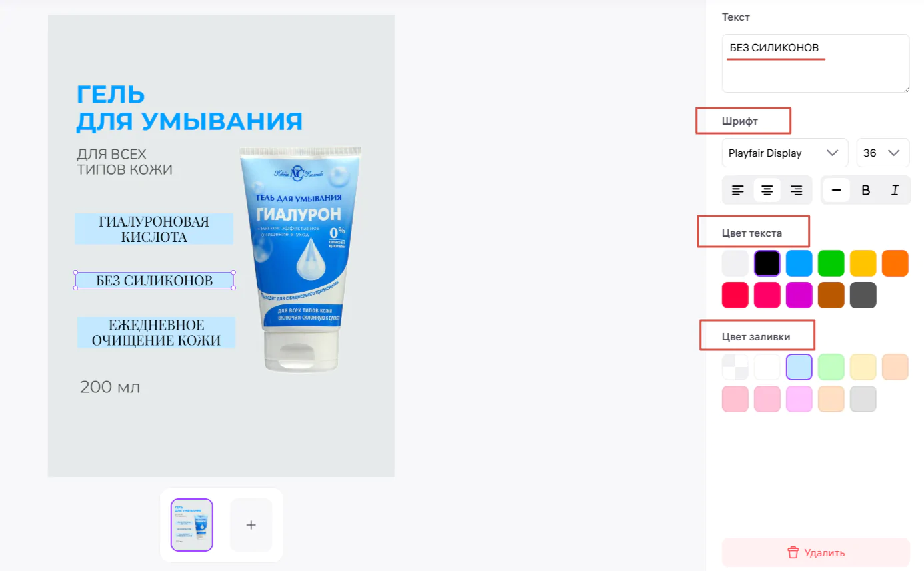Screen dimensions: 924x571
Task: Click the font size dropdown chevron
Action: (x=894, y=153)
